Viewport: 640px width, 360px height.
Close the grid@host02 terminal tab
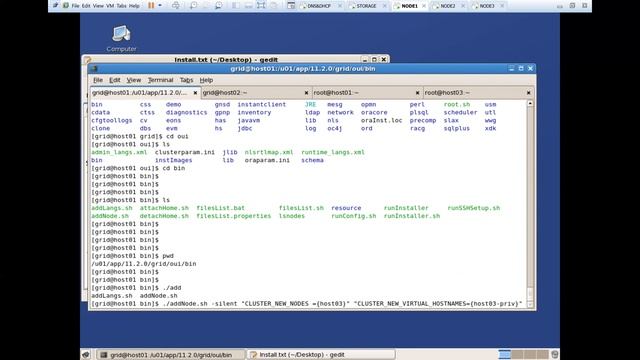click(x=306, y=93)
